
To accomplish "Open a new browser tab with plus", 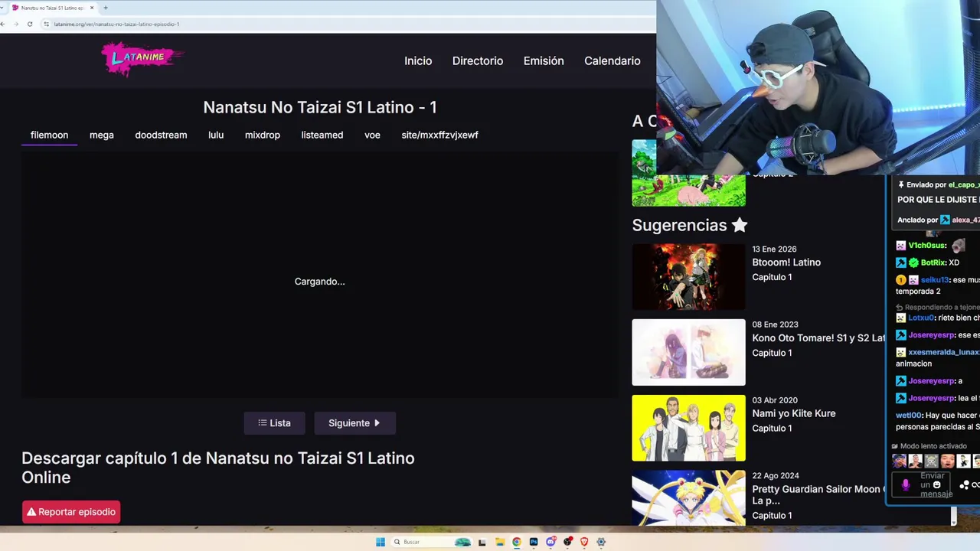I will (x=105, y=8).
